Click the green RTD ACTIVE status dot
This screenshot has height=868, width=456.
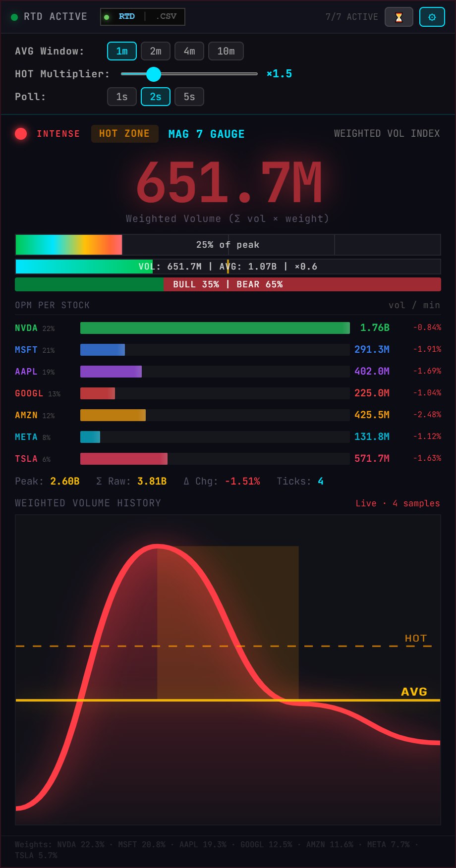pyautogui.click(x=14, y=17)
